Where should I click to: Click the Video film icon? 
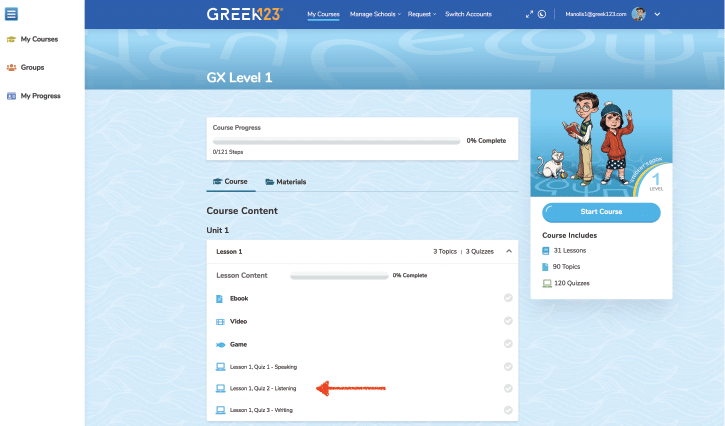tap(220, 322)
